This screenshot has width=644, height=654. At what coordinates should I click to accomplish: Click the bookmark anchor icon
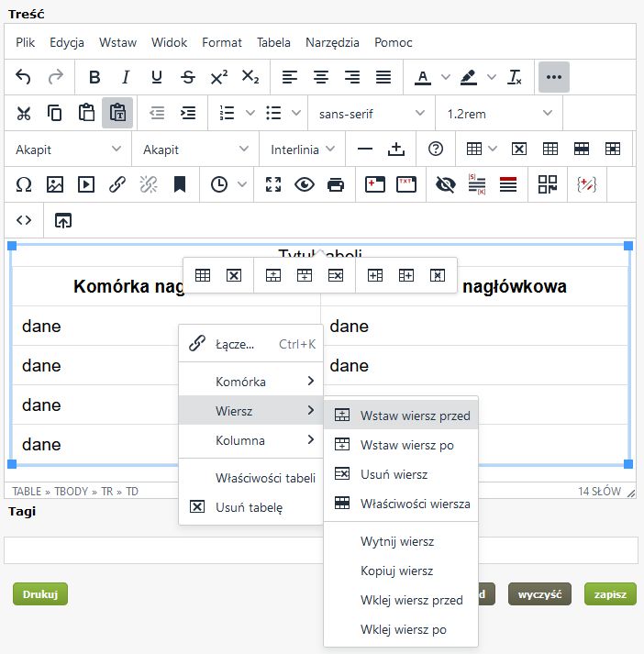click(180, 184)
